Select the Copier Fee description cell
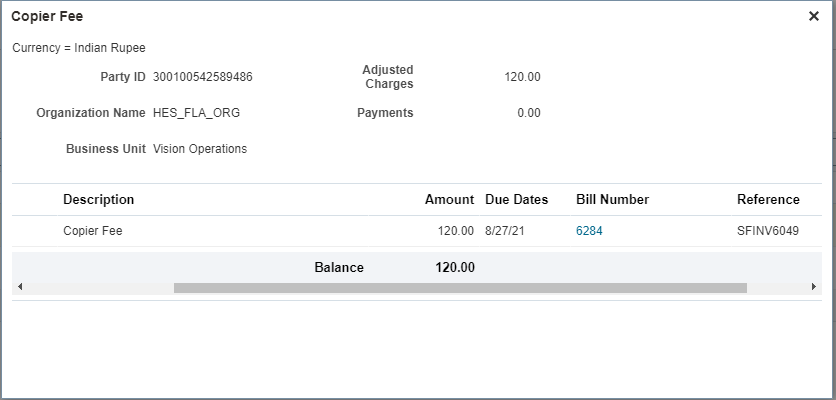 (93, 231)
